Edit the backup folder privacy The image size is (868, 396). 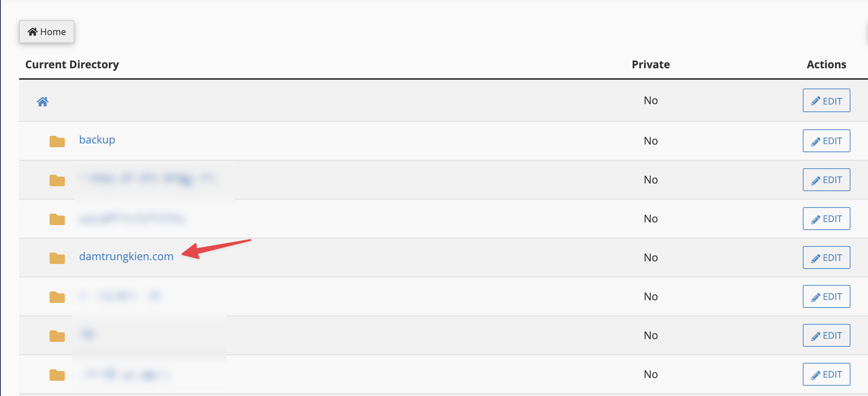tap(826, 141)
